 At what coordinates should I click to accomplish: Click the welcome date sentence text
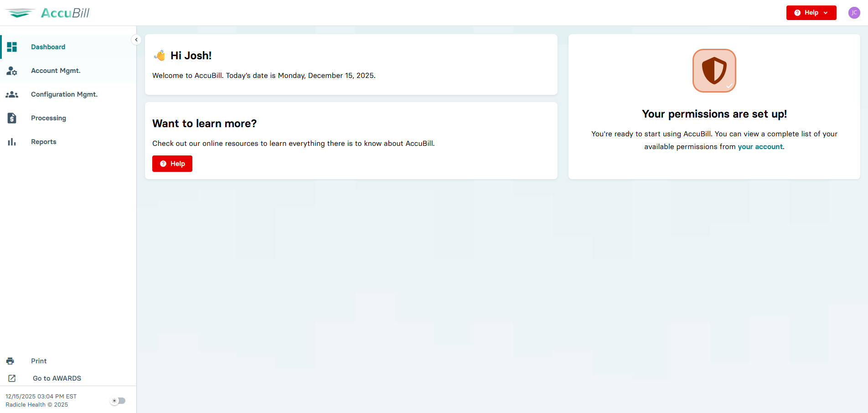pos(264,76)
